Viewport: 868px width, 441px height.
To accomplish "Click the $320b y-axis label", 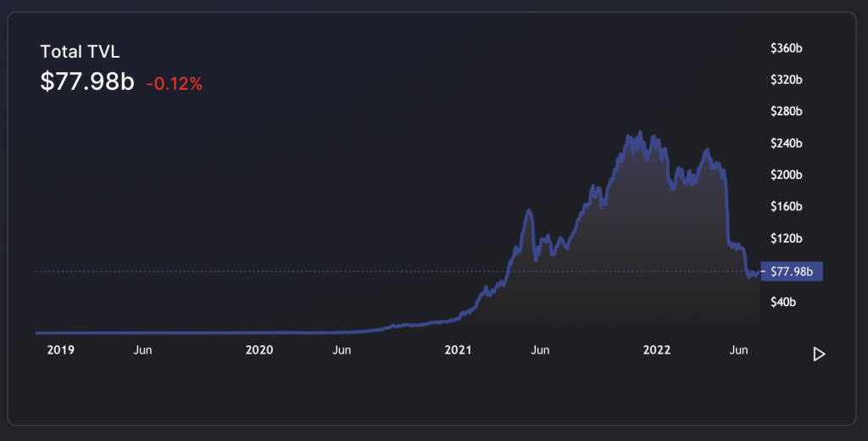I will tap(786, 80).
